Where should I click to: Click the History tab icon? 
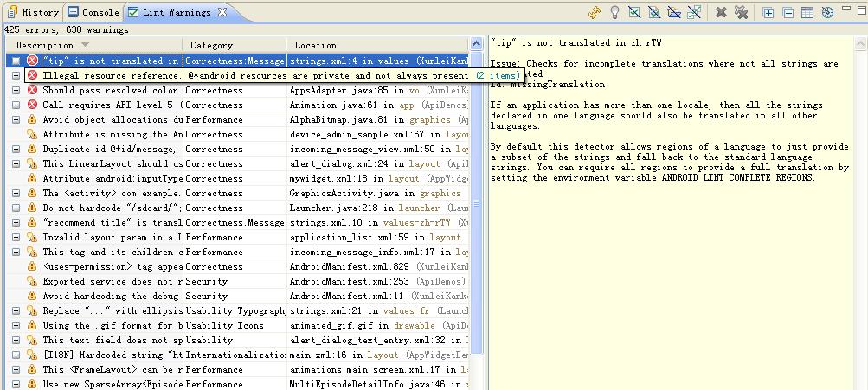12,11
